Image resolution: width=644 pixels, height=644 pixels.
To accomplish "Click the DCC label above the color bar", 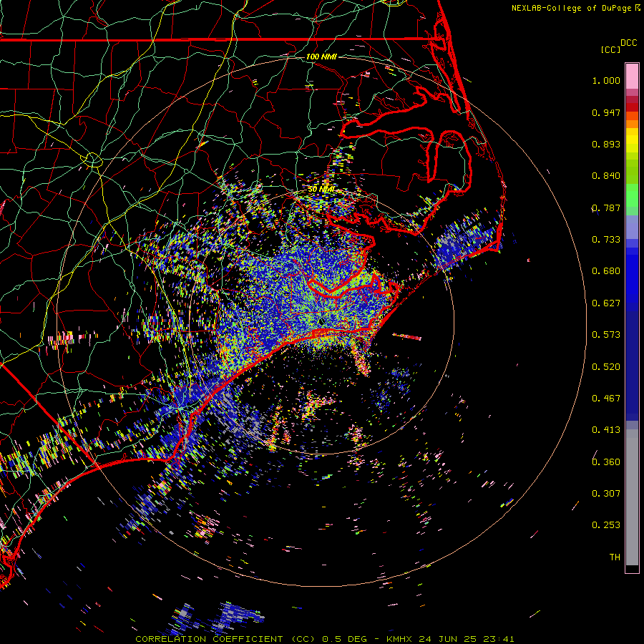I will (x=628, y=43).
